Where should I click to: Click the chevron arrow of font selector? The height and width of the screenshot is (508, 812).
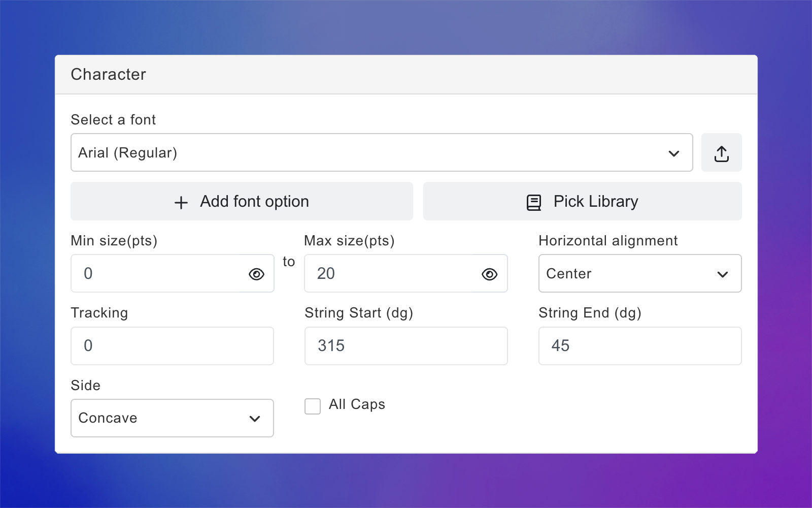pyautogui.click(x=674, y=153)
